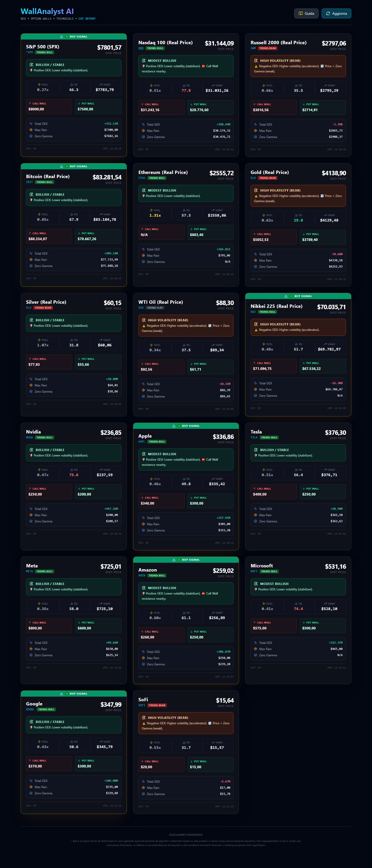Screen dimensions: 372x868
Task: Open the Guida help button
Action: point(306,13)
